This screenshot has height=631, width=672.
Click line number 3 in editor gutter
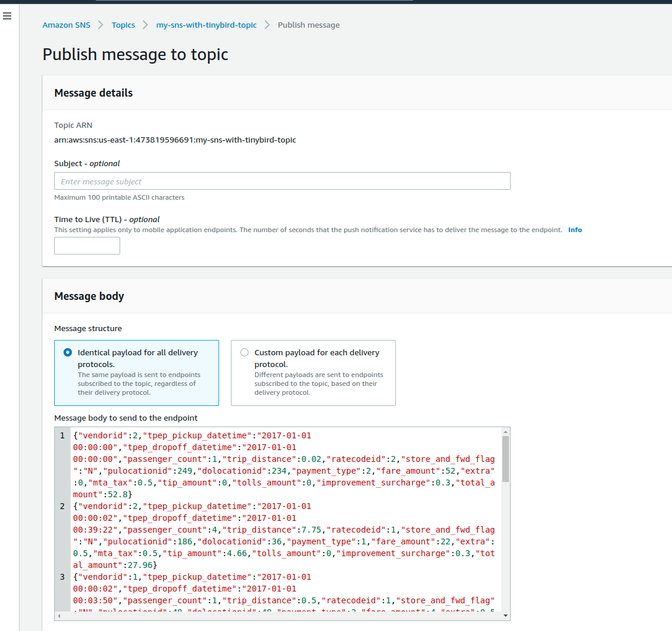click(62, 577)
